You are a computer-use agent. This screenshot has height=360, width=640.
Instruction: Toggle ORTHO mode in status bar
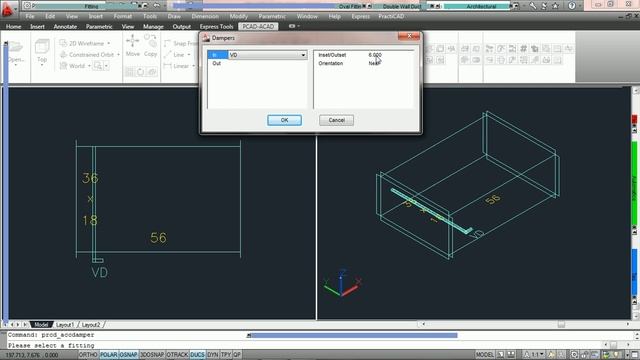click(x=88, y=355)
